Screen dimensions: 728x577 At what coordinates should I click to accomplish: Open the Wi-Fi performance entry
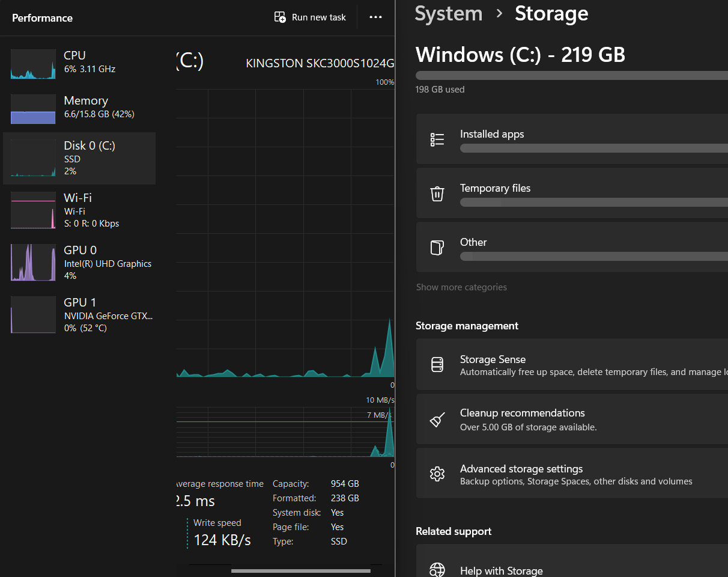click(79, 210)
